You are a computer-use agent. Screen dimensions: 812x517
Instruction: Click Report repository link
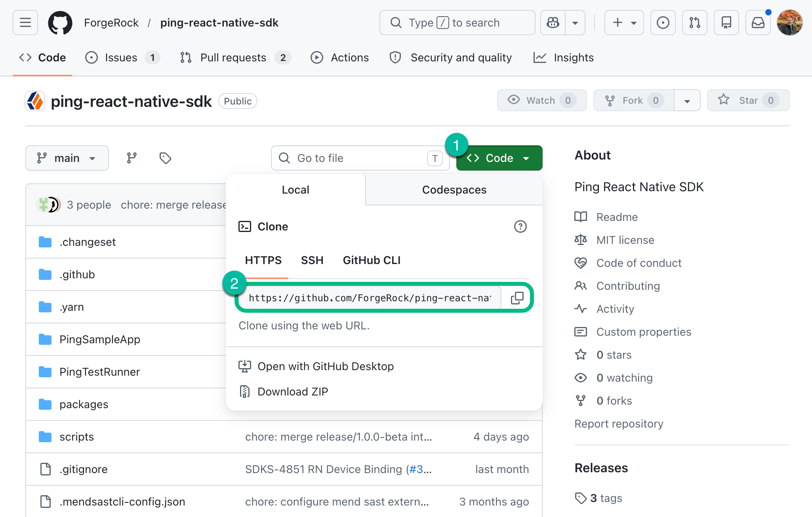(x=619, y=424)
